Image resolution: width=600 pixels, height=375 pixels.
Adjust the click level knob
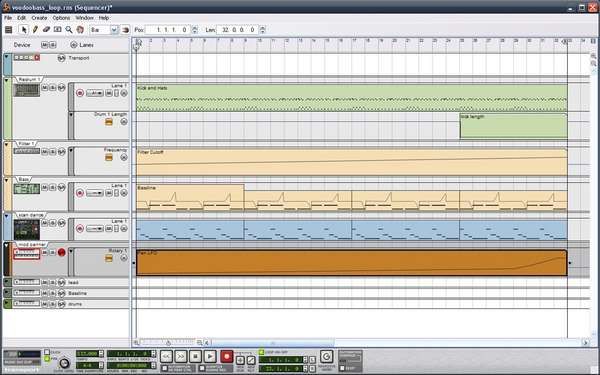[x=64, y=363]
